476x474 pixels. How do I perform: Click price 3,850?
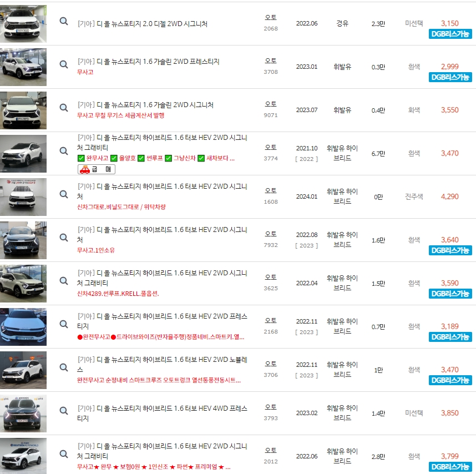point(449,413)
